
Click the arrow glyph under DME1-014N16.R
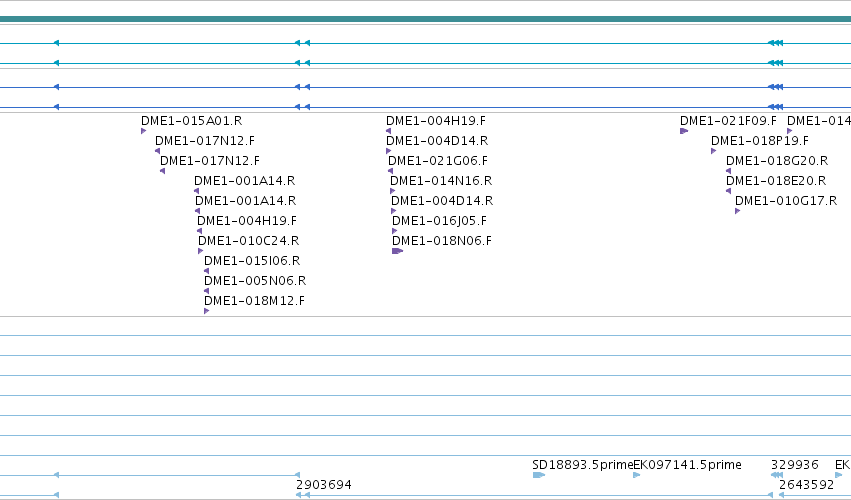click(x=392, y=191)
